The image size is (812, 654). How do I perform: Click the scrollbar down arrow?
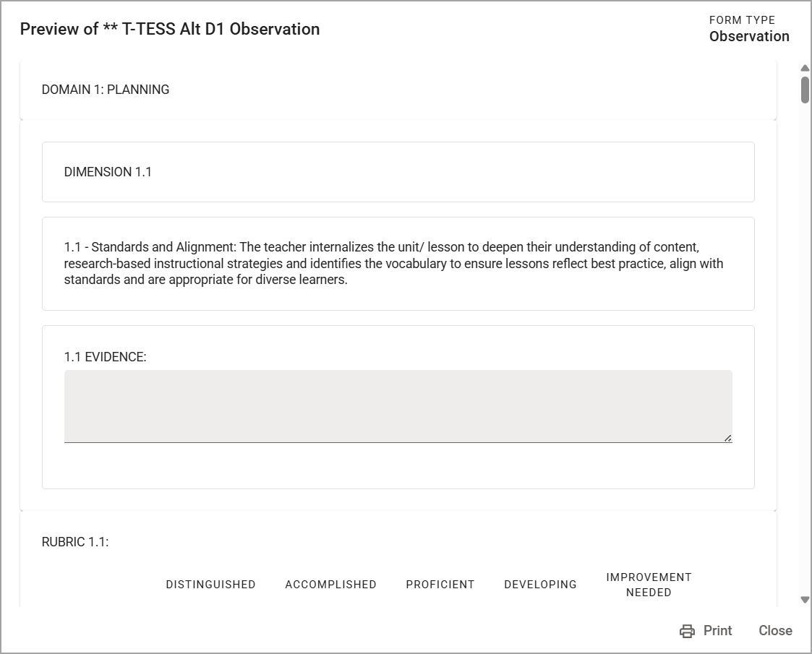click(x=805, y=600)
